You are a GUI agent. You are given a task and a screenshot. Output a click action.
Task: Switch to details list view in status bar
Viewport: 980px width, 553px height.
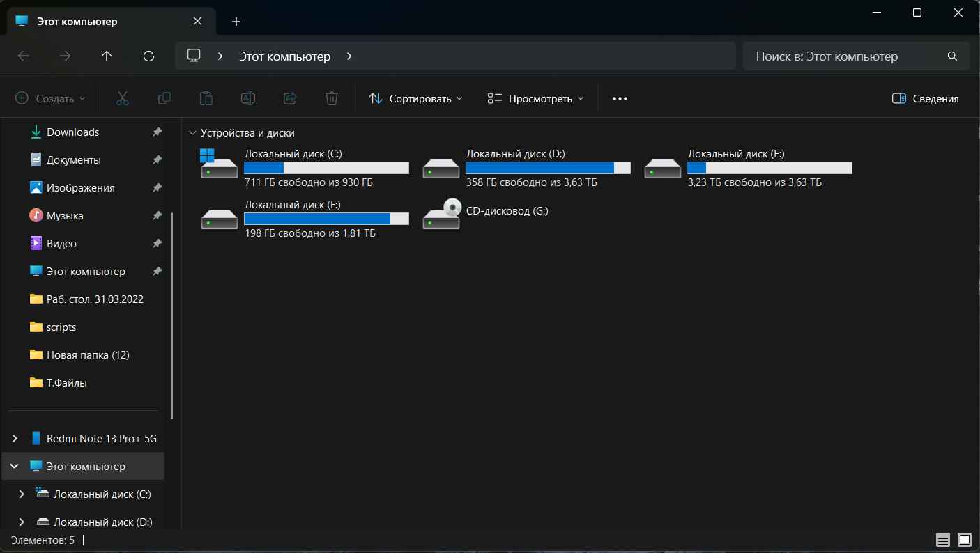tap(943, 540)
